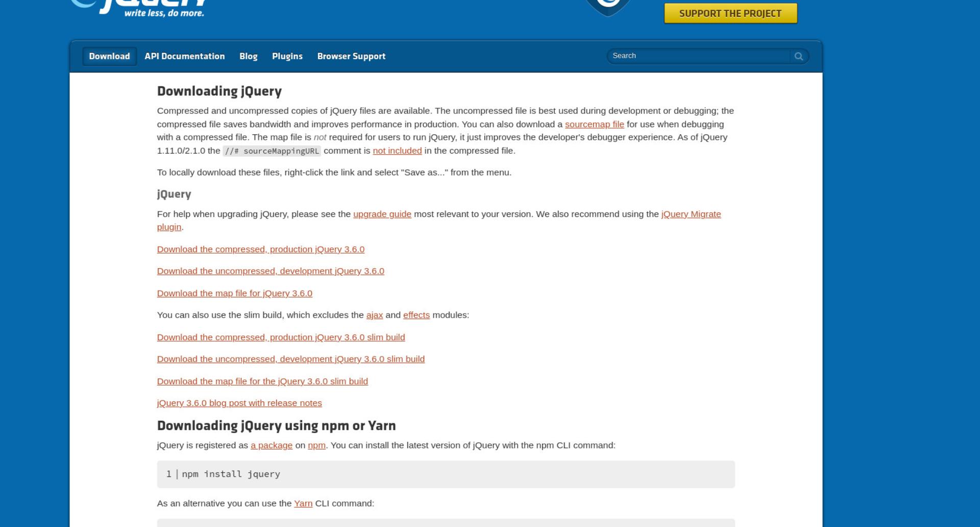The height and width of the screenshot is (527, 980).
Task: Click the 'npm install jquery' code line
Action: (x=446, y=474)
